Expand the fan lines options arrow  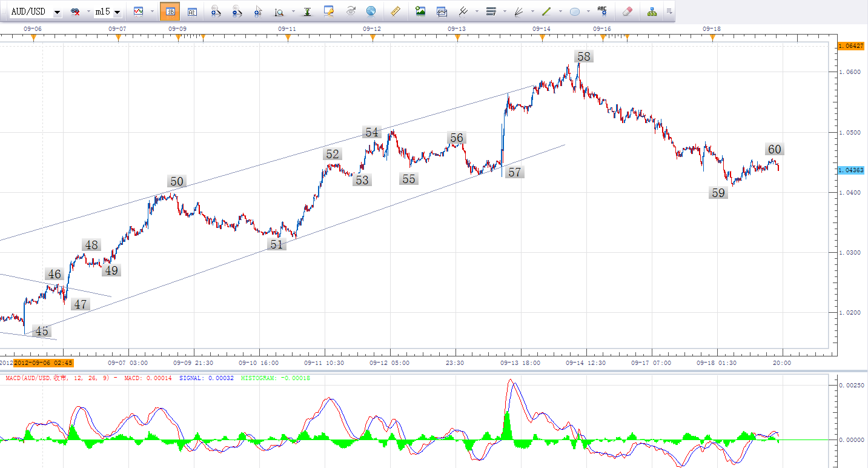click(532, 12)
